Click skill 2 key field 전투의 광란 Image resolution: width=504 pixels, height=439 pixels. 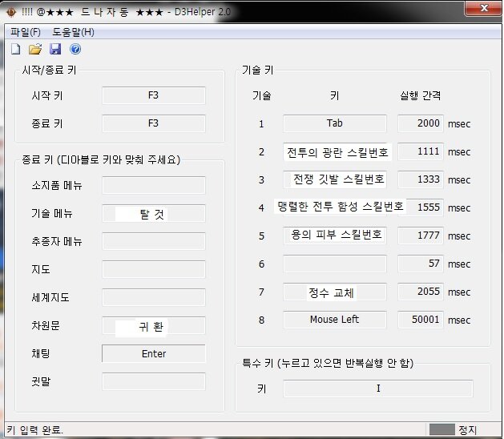coord(335,151)
